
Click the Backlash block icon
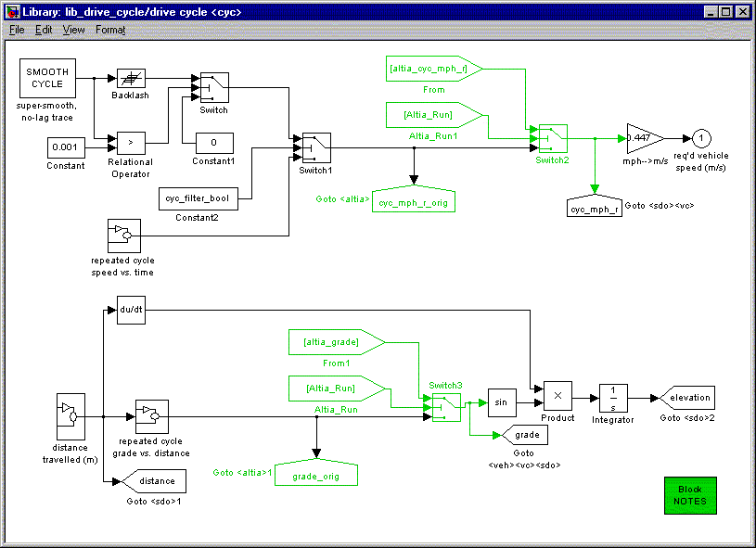point(131,79)
